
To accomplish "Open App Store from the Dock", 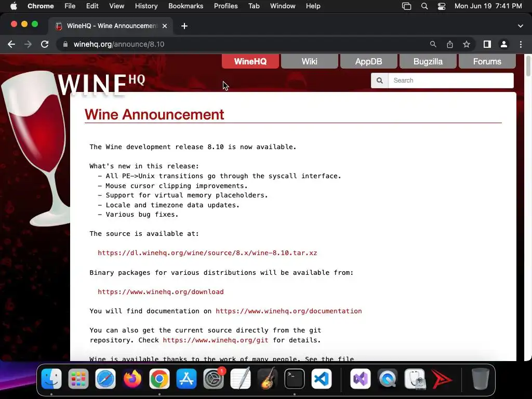I will click(x=187, y=379).
